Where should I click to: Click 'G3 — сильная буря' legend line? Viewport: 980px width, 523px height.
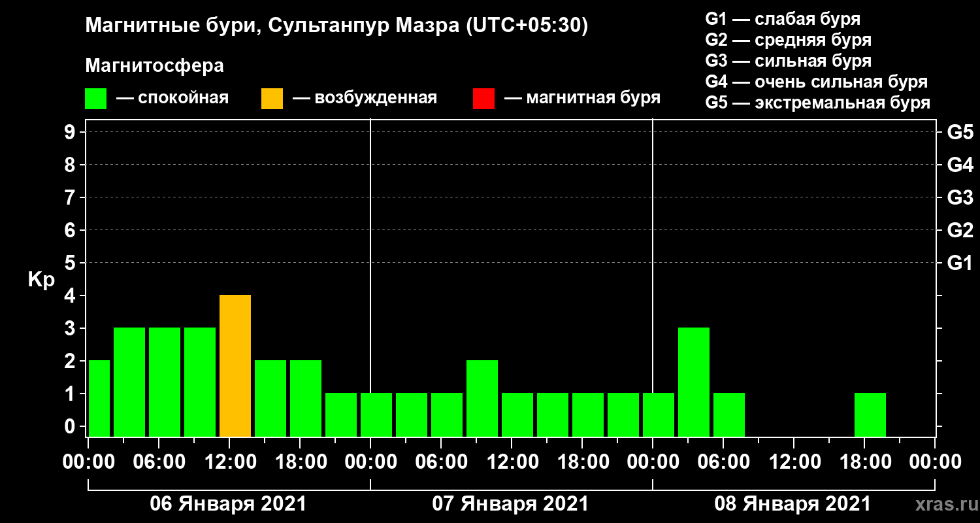(x=788, y=61)
